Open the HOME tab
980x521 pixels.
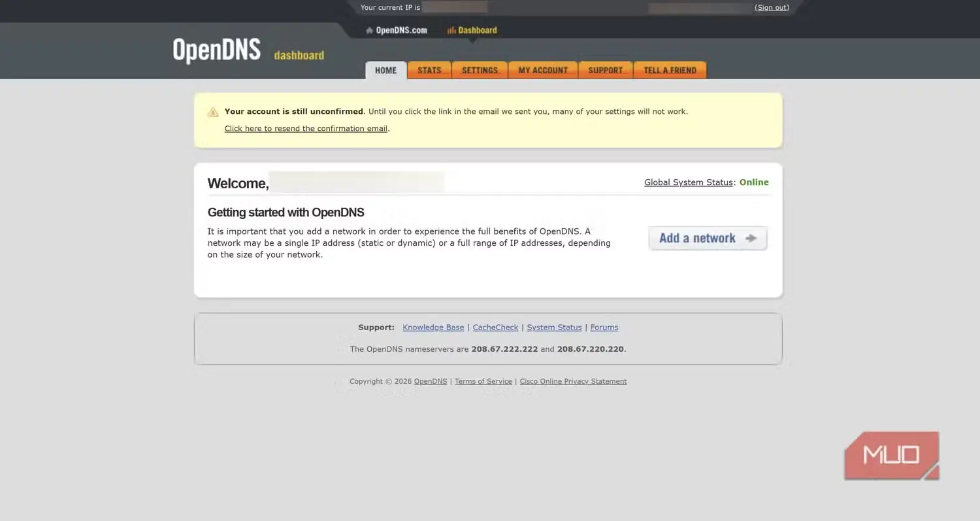tap(385, 70)
